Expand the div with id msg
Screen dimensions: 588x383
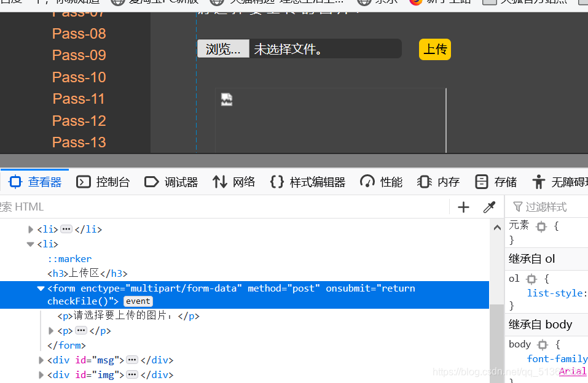41,360
